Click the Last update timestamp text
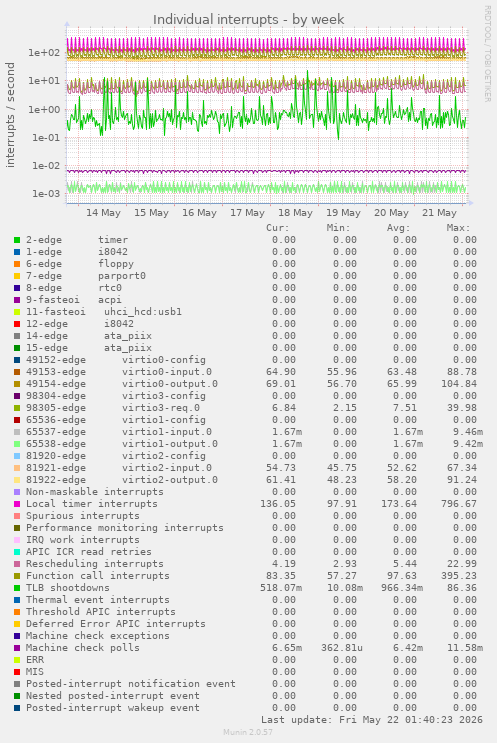Screen dimensions: 497x743 (x=372, y=720)
